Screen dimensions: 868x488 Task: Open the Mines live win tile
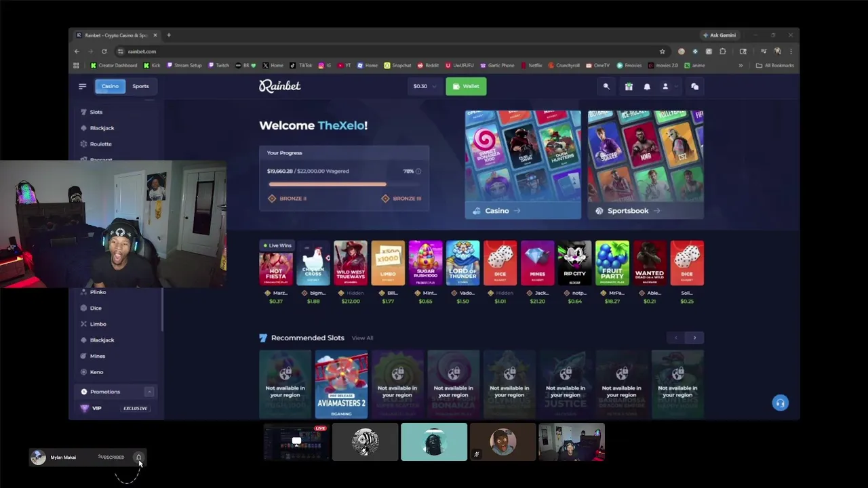537,263
